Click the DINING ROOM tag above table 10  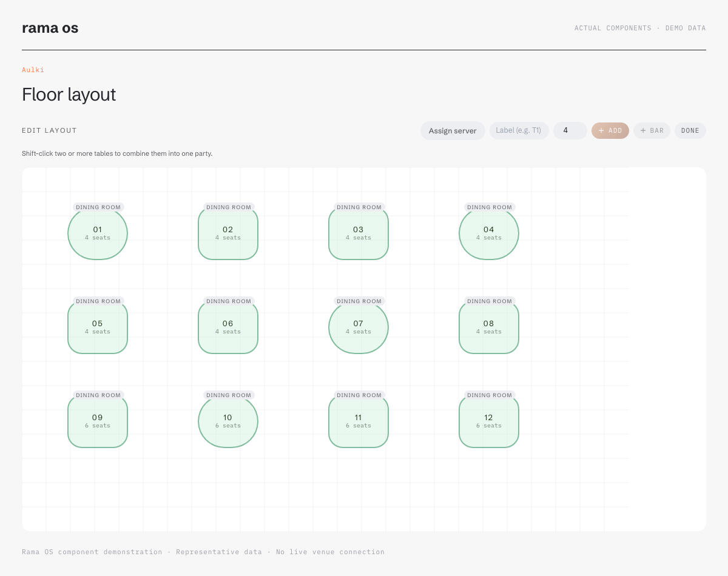[229, 395]
